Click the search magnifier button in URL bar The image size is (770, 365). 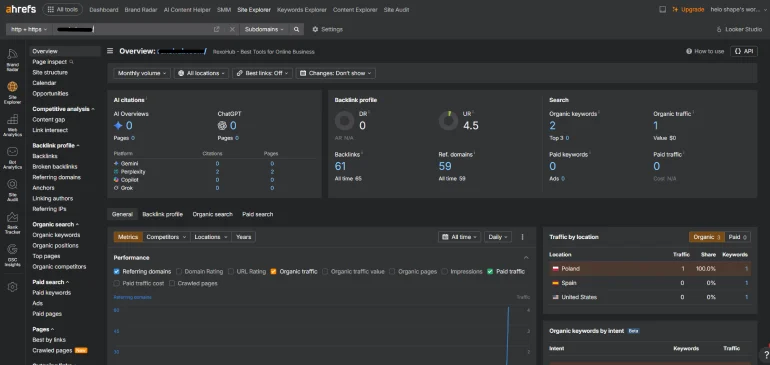pyautogui.click(x=296, y=29)
